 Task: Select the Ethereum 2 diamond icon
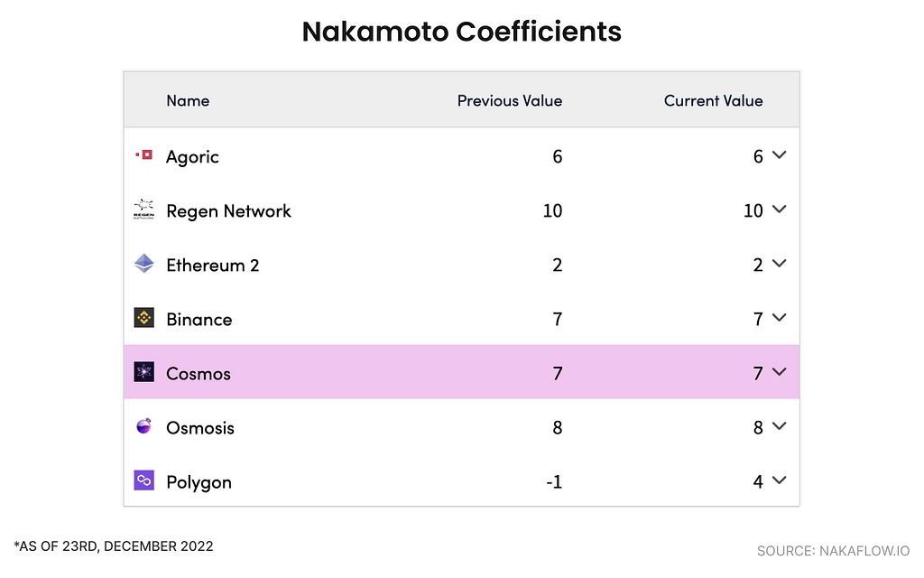point(143,264)
